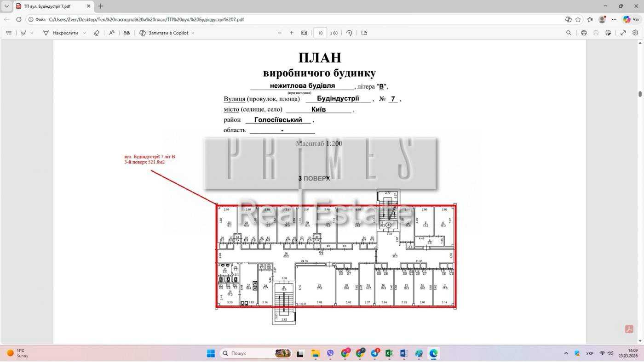The height and width of the screenshot is (362, 644).
Task: Click Запитати в Copilot button
Action: 164,33
